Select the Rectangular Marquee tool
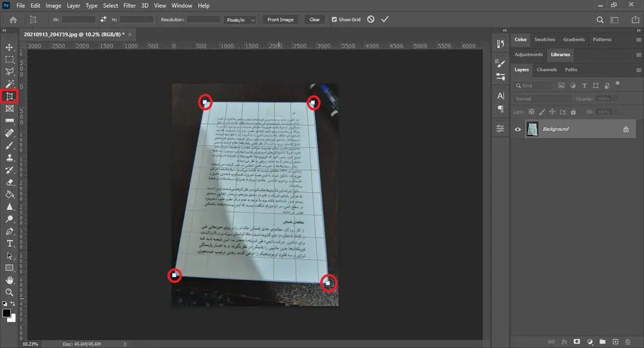Image resolution: width=644 pixels, height=348 pixels. [x=10, y=59]
